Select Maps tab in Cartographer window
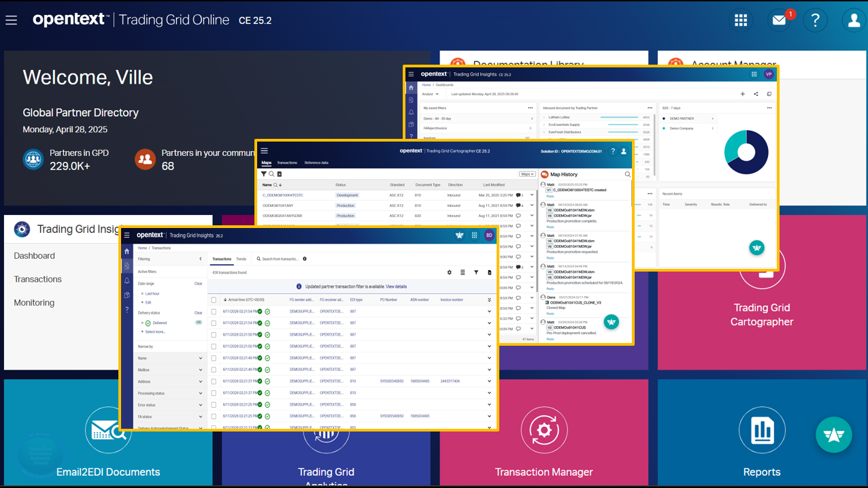Viewport: 868px width, 488px height. click(267, 163)
